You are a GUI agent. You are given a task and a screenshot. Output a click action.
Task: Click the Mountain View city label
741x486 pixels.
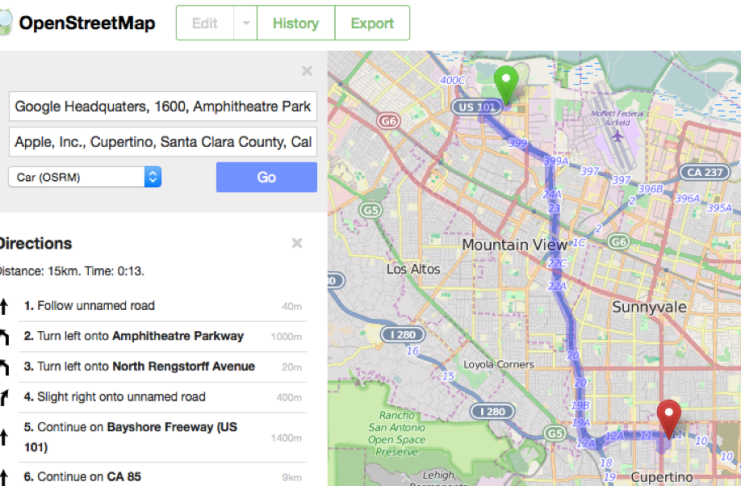[x=514, y=244]
